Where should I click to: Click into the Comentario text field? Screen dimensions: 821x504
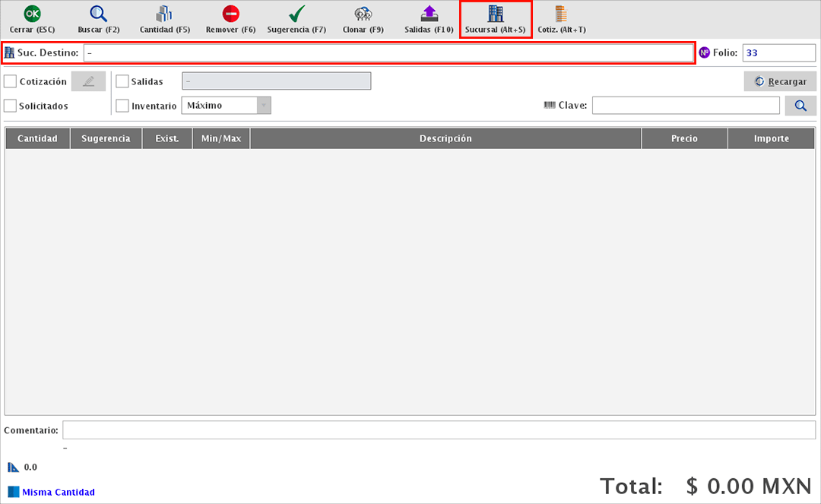pyautogui.click(x=439, y=430)
